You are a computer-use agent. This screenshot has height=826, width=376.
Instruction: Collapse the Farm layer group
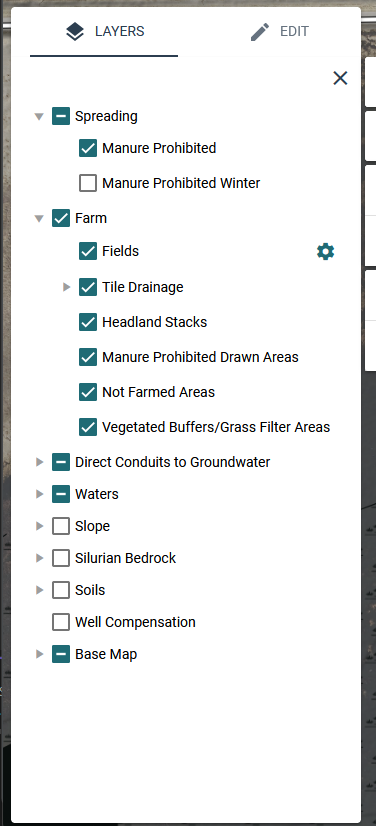[x=39, y=218]
